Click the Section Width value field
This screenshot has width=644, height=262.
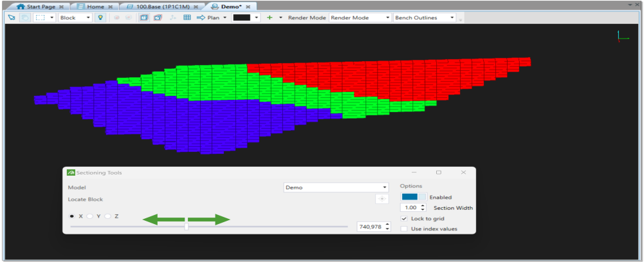pyautogui.click(x=410, y=208)
